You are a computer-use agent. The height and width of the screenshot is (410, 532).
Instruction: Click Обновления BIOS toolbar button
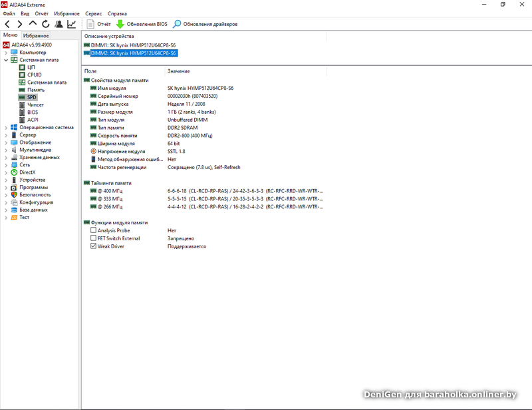(142, 24)
